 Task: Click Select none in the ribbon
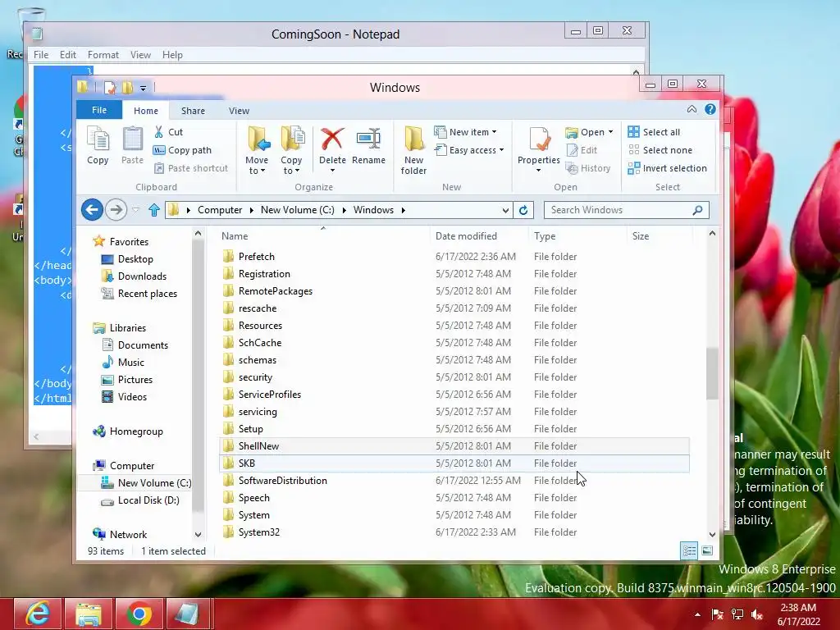pyautogui.click(x=660, y=150)
